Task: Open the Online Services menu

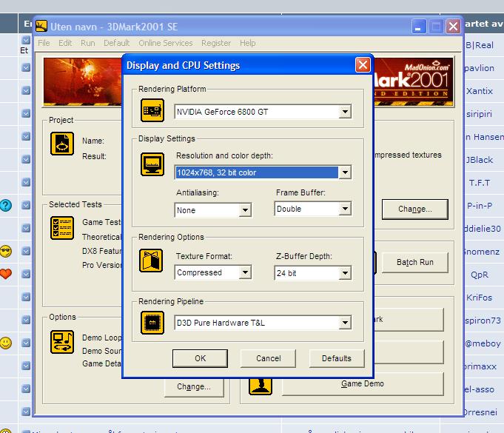Action: pos(166,43)
